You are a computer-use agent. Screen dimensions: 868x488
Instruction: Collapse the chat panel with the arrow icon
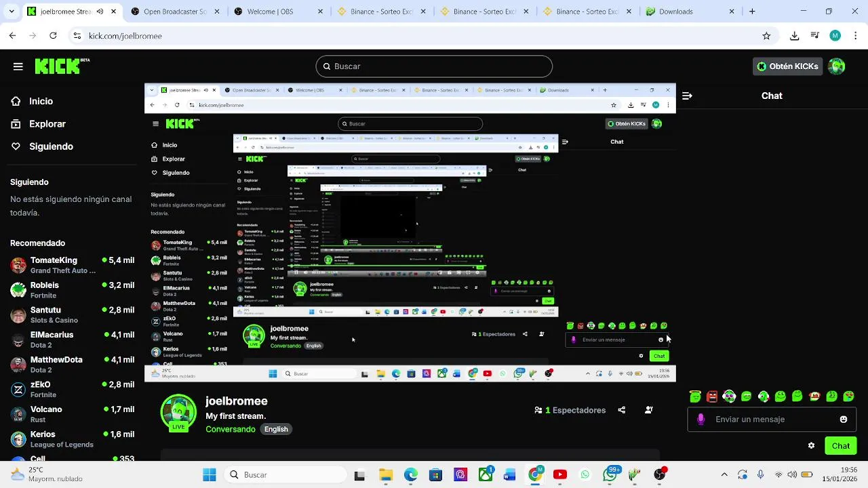point(687,96)
